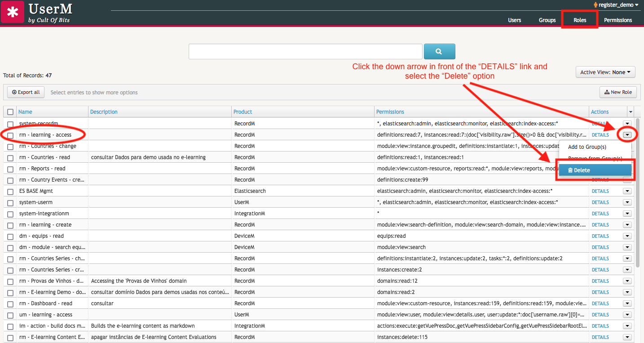Open the Active View: None dropdown

(605, 72)
